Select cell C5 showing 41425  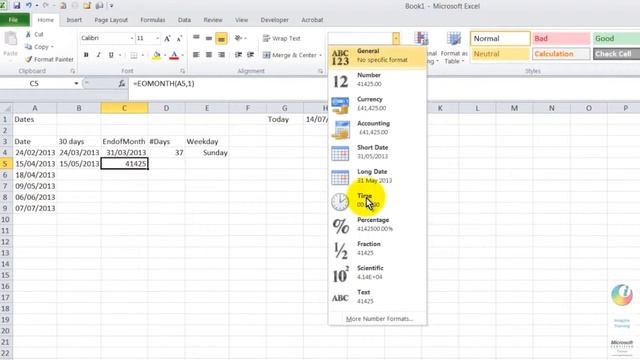click(x=124, y=164)
